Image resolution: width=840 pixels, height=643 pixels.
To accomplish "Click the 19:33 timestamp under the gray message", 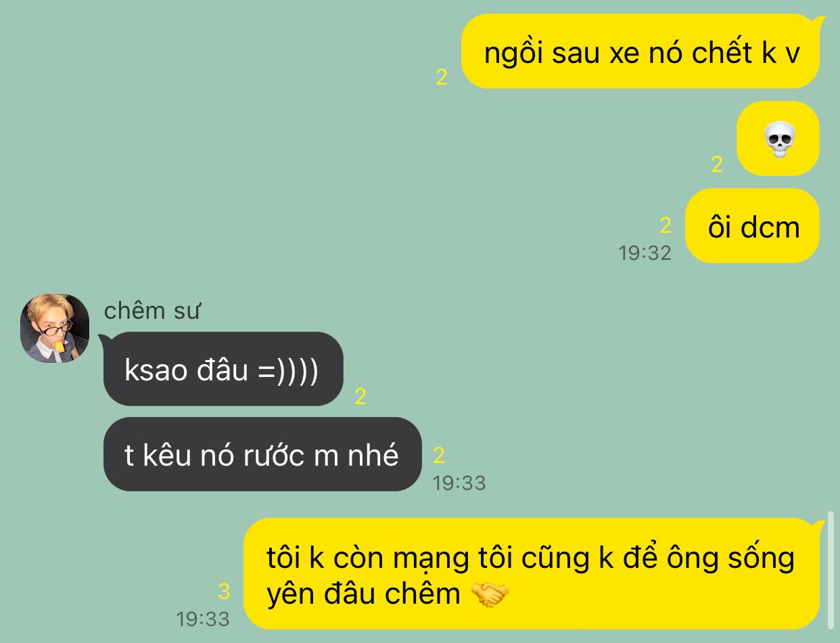I will tap(459, 483).
